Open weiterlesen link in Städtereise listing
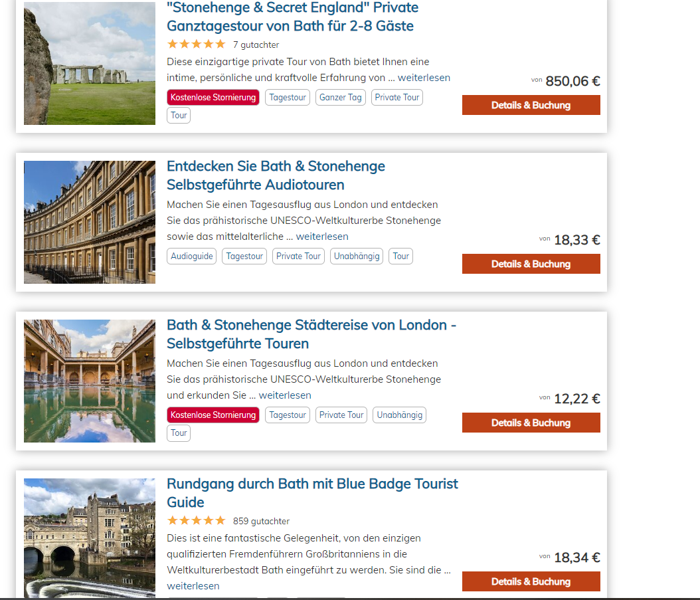Screen dimensions: 700x600 click(285, 395)
